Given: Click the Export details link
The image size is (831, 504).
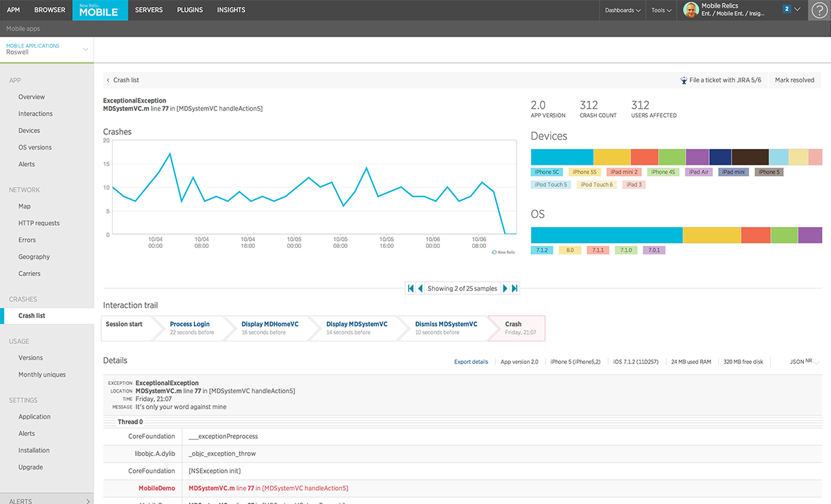Looking at the screenshot, I should (471, 362).
